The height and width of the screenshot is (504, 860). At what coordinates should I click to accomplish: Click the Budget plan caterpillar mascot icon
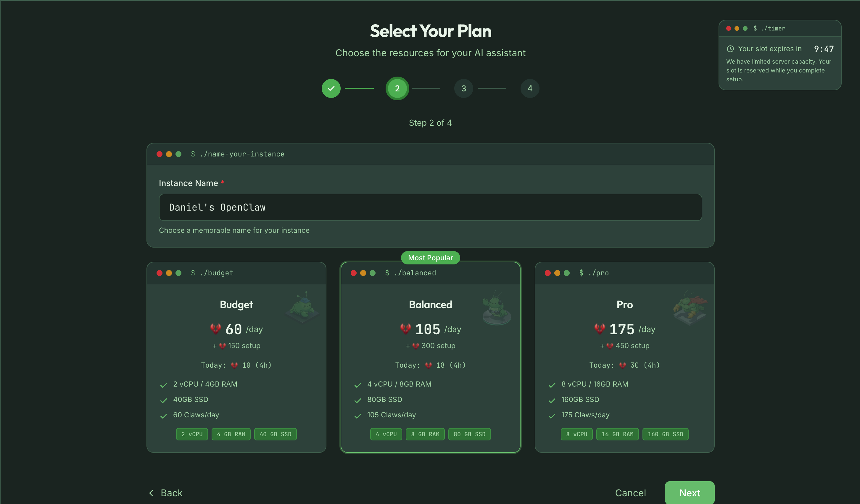point(302,306)
